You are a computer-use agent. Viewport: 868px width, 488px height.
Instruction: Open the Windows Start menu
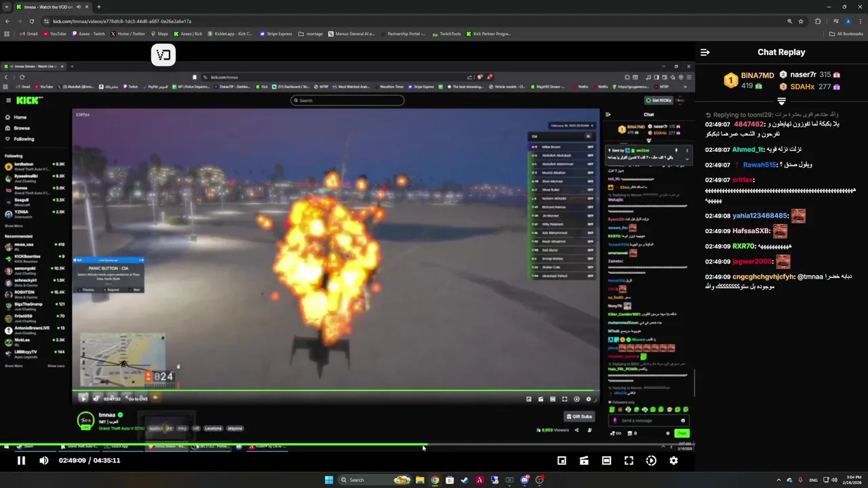pyautogui.click(x=329, y=480)
